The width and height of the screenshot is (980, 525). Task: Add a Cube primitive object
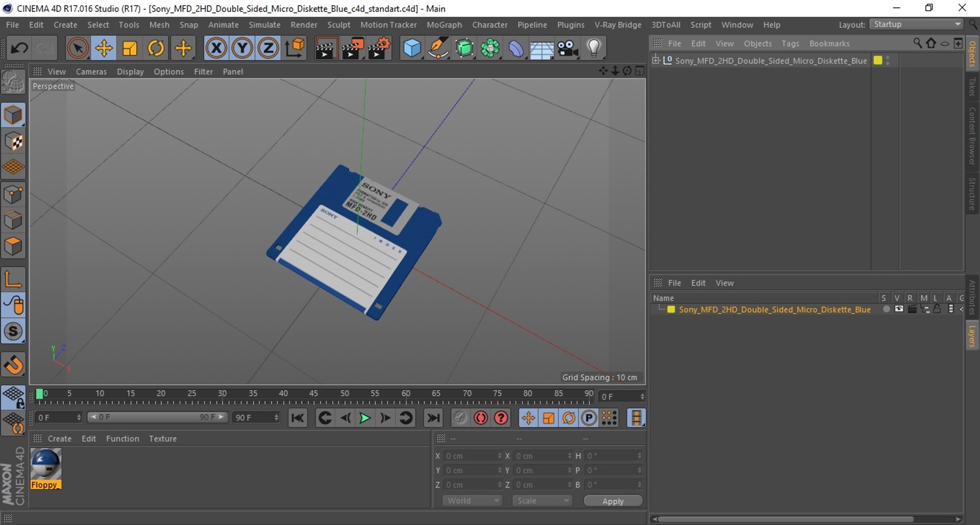coord(412,49)
